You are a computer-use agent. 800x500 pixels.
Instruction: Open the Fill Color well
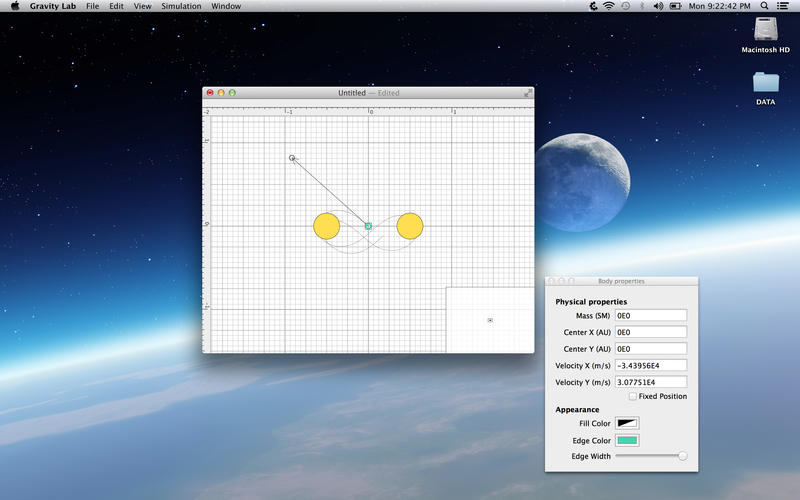pyautogui.click(x=627, y=424)
